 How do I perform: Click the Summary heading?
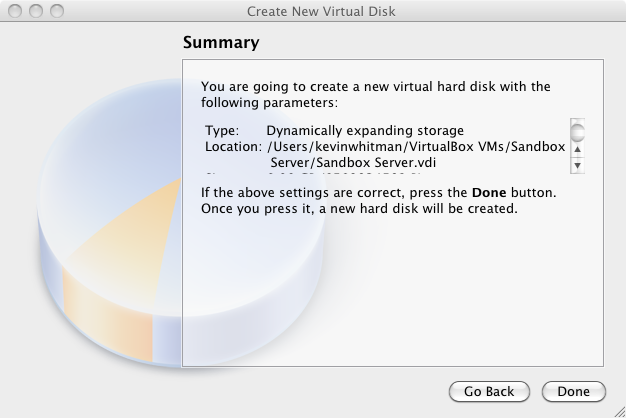coord(221,42)
